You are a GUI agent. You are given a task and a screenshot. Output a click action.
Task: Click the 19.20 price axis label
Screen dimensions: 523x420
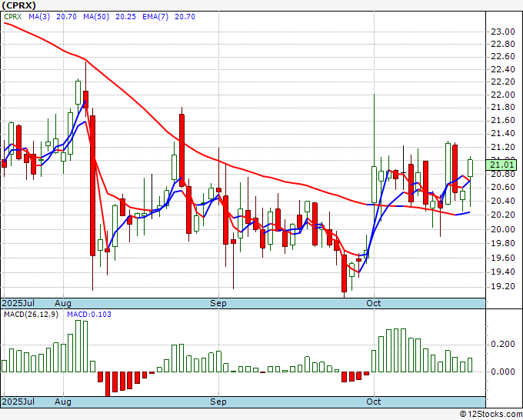[x=503, y=287]
